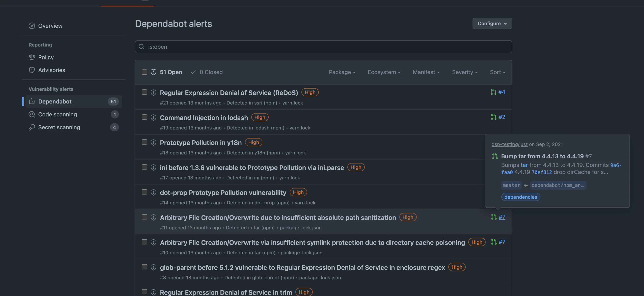Screen dimensions: 644x296
Task: Check the dot-prop Prototype Pollution vulnerability checkbox
Action: coord(144,192)
